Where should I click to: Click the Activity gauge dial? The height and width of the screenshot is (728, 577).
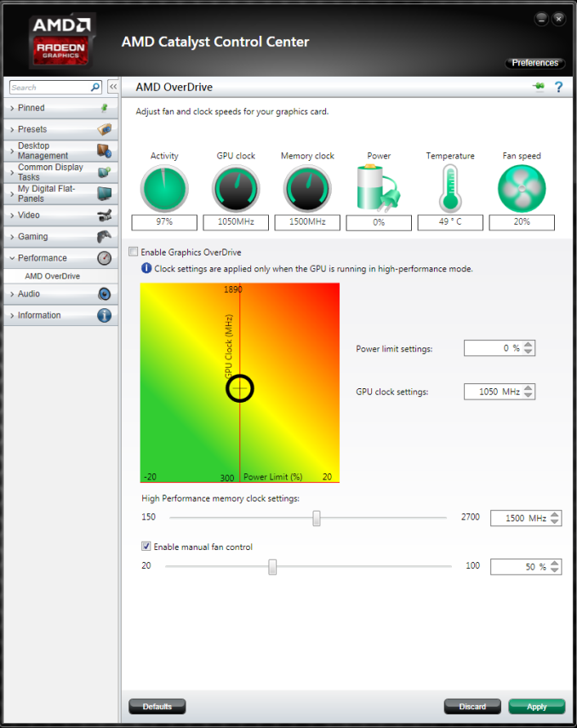pos(164,188)
